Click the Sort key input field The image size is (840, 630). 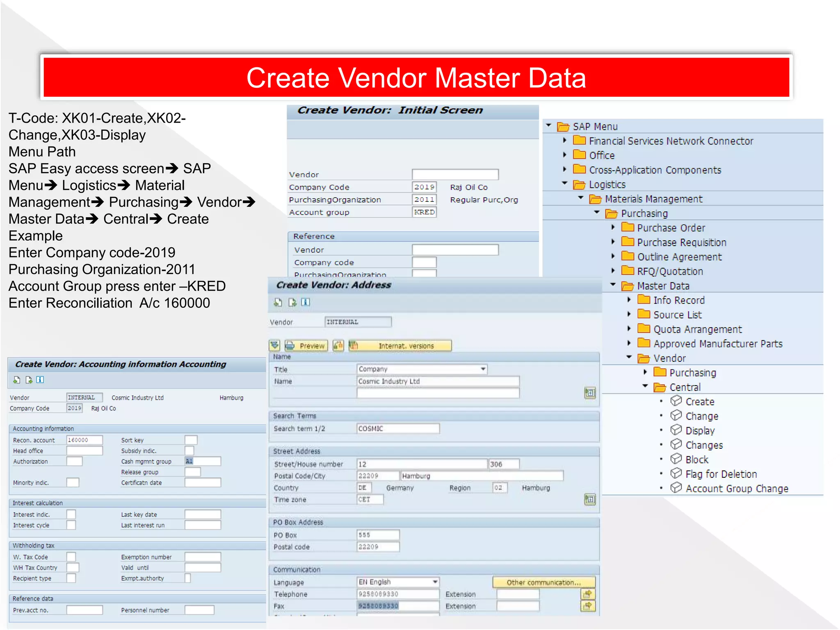(x=191, y=440)
